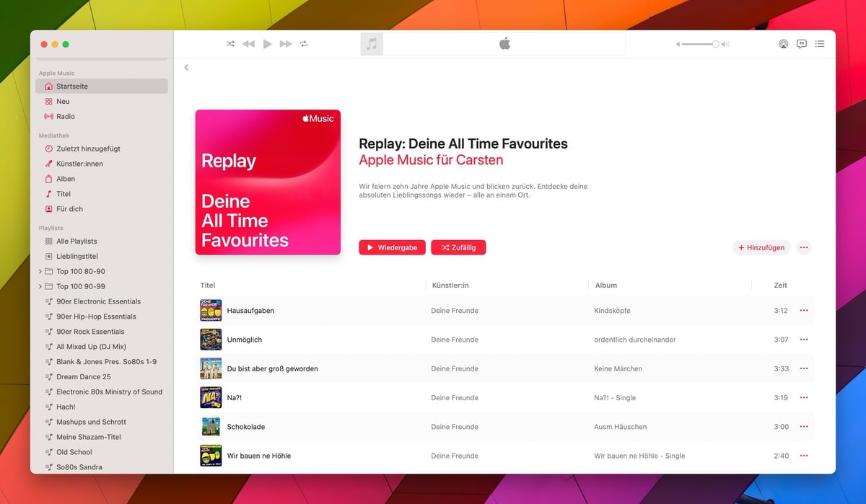Open playlist more options ellipsis button

pyautogui.click(x=804, y=247)
